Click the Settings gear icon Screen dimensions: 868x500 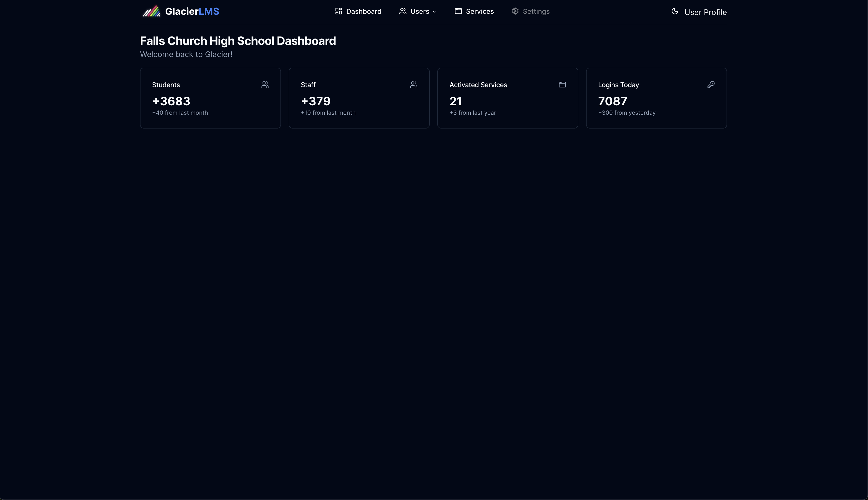pos(515,11)
